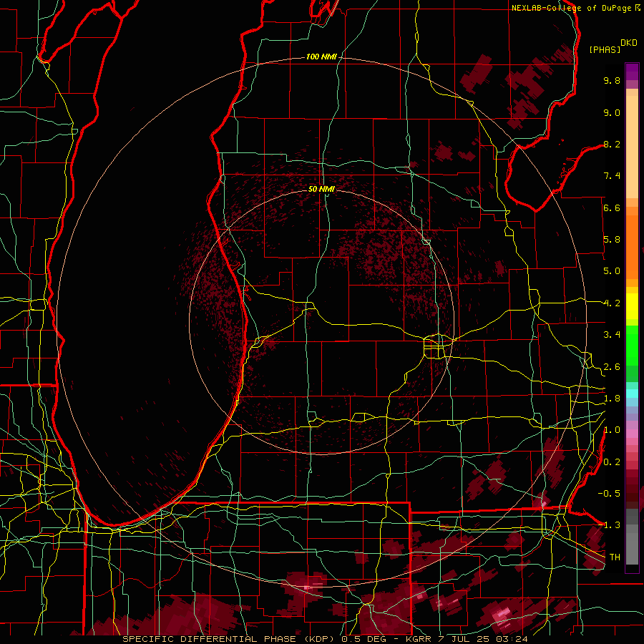
Task: Click the 0.2 legend value
Action: (612, 462)
